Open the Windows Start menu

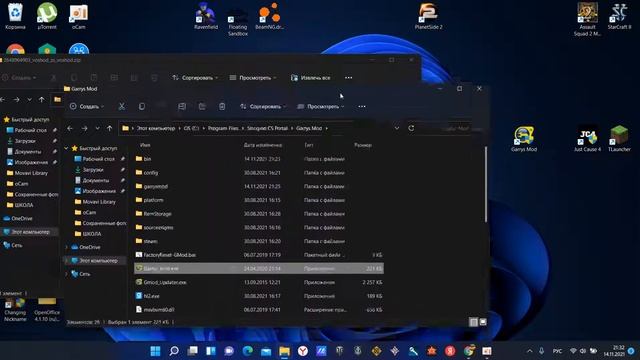[156, 351]
